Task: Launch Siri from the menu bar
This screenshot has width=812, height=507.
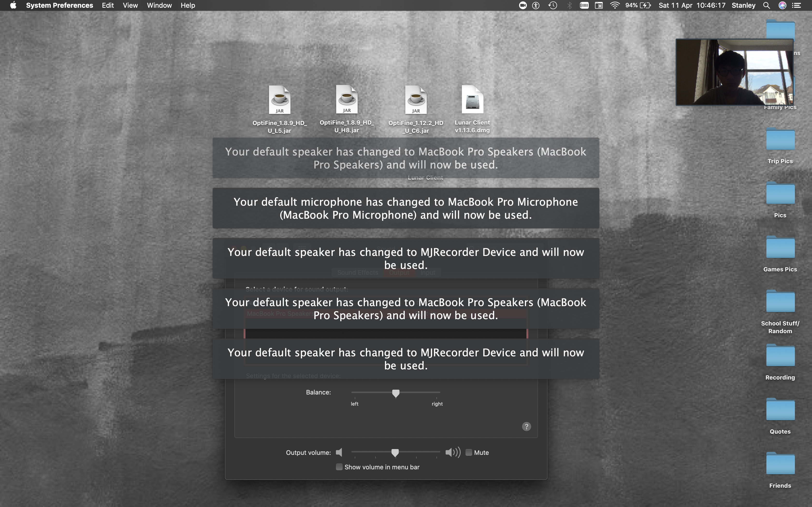Action: [x=782, y=5]
